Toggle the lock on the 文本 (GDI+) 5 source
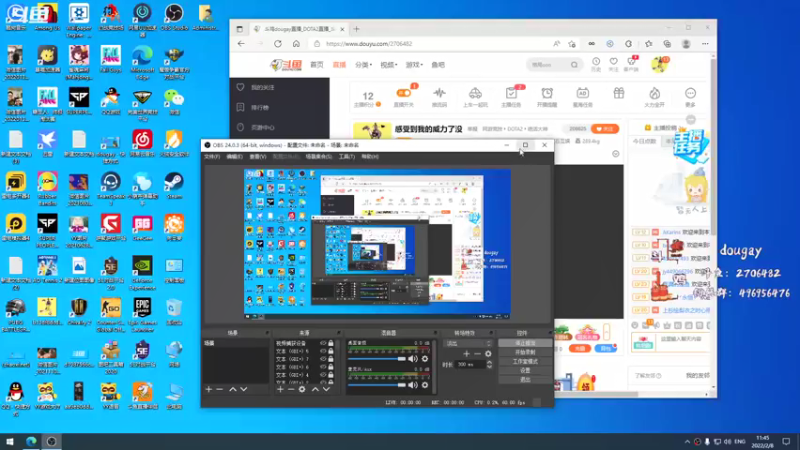Viewport: 800px width, 450px height. [331, 351]
